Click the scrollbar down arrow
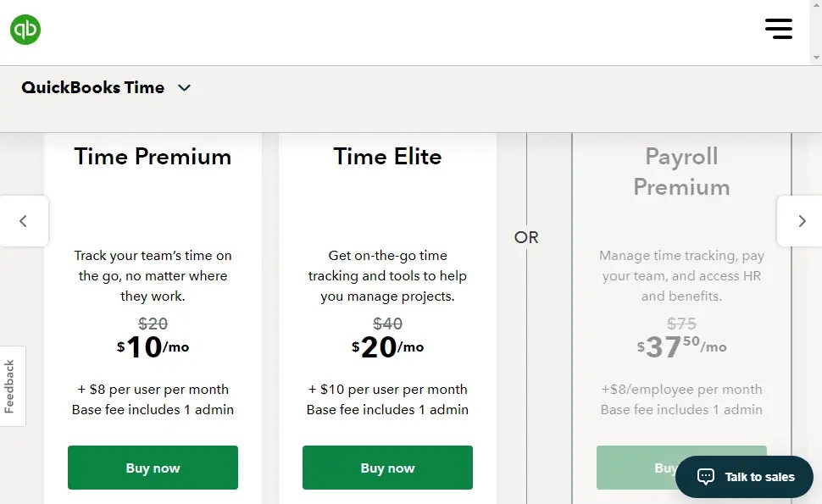 816,58
